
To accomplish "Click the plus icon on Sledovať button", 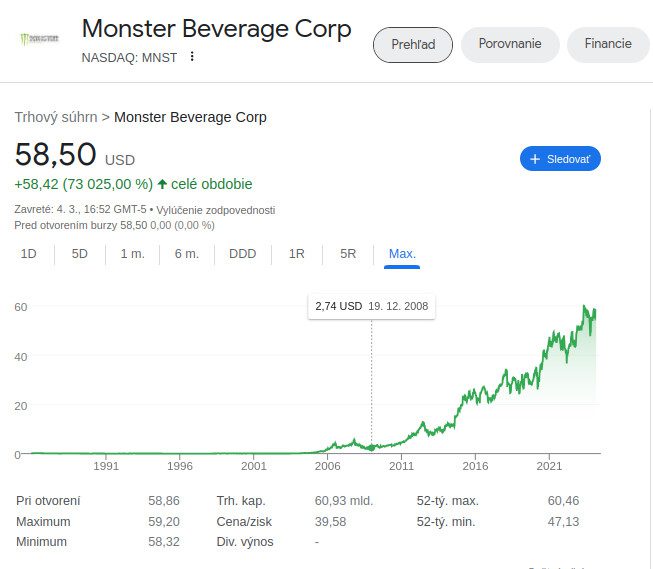I will (x=535, y=159).
